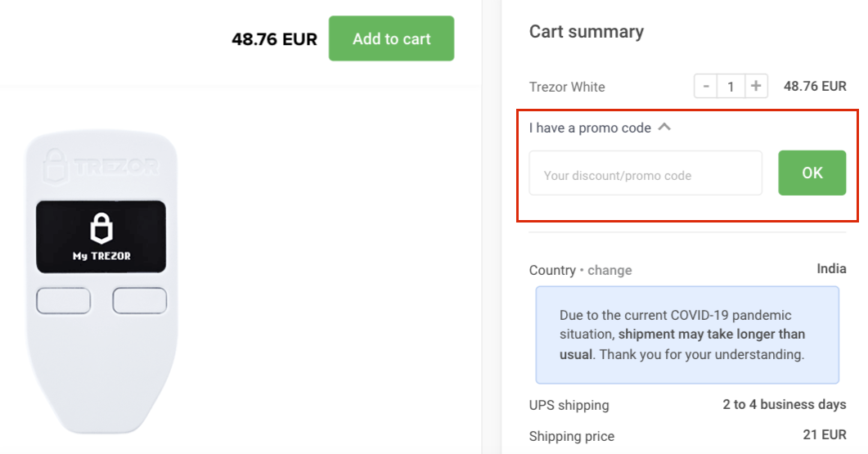This screenshot has width=868, height=454.
Task: Click the Trezor White product name
Action: (567, 87)
